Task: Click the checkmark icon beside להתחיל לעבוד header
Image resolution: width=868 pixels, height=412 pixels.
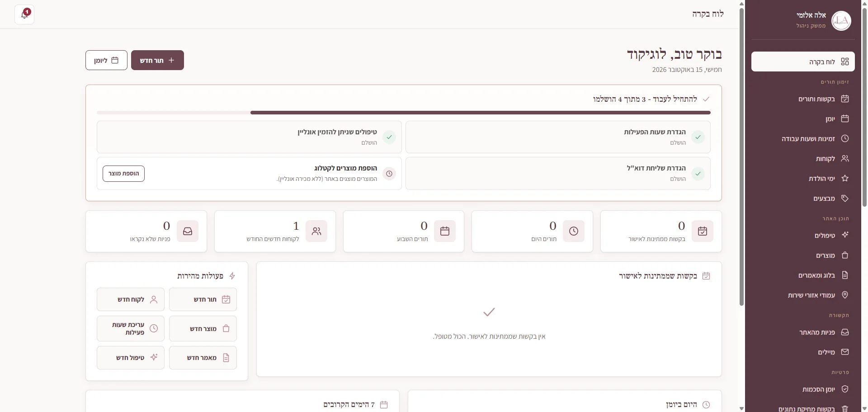Action: pyautogui.click(x=706, y=99)
